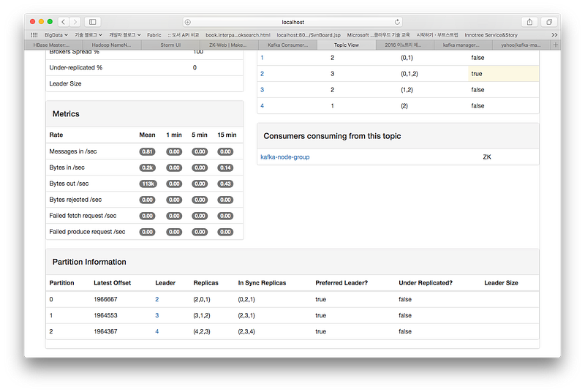
Task: Open the SvnBoard.jsp bookmark
Action: (x=309, y=35)
